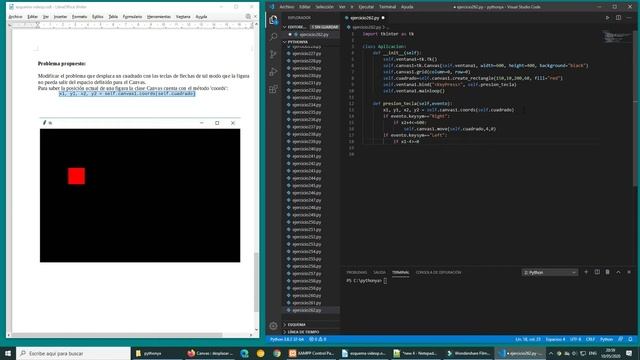This screenshot has width=640, height=360.
Task: Open XAMPP Control Panel from taskbar
Action: 312,353
